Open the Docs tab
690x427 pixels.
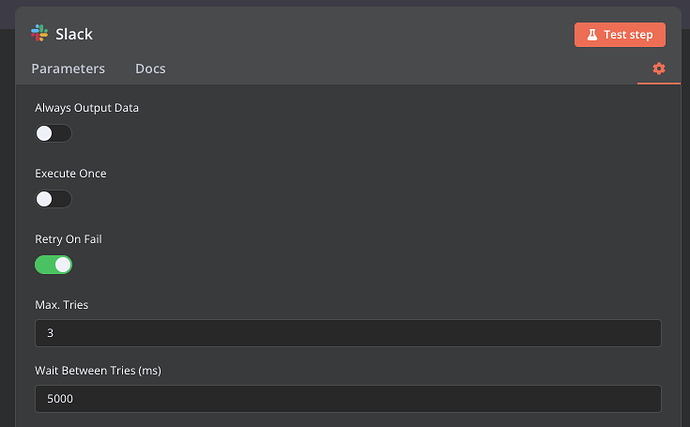(150, 69)
